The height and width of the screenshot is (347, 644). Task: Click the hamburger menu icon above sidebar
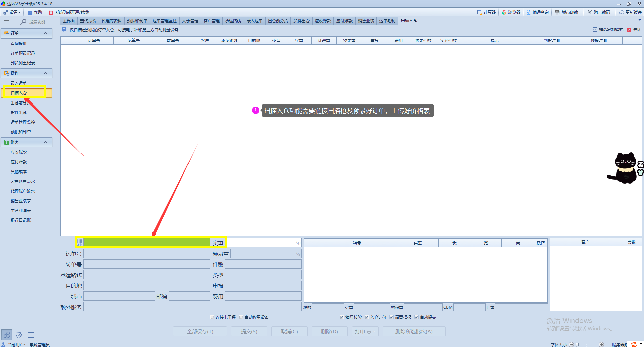click(x=7, y=22)
